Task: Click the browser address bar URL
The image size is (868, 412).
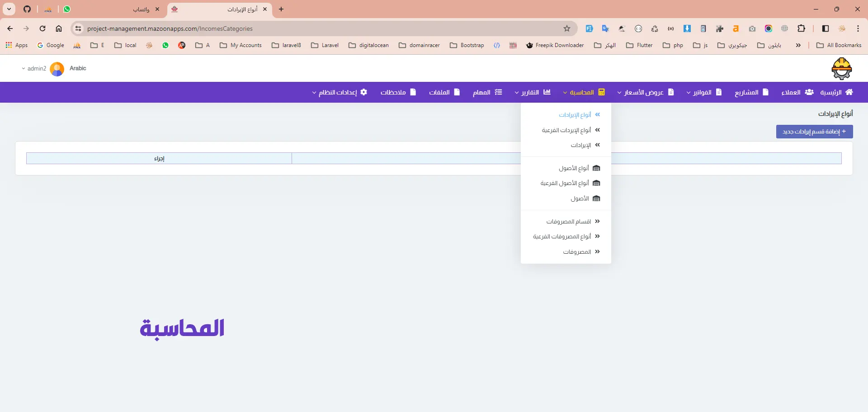Action: pyautogui.click(x=170, y=28)
